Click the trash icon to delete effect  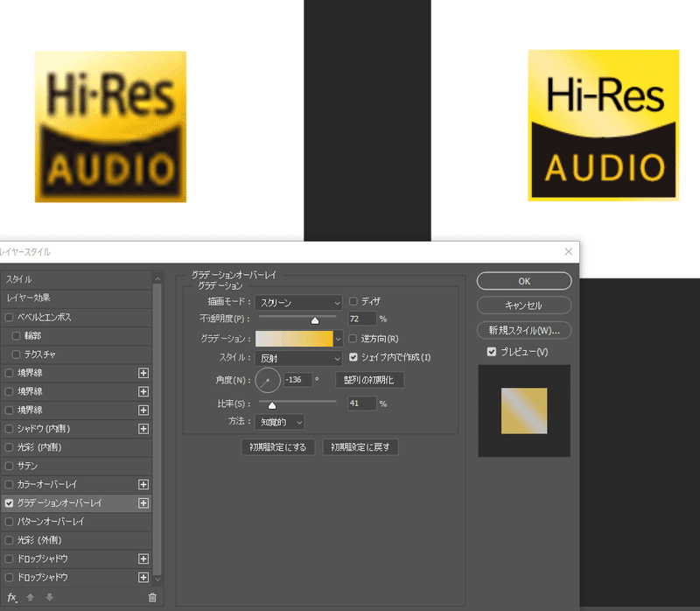tap(151, 597)
